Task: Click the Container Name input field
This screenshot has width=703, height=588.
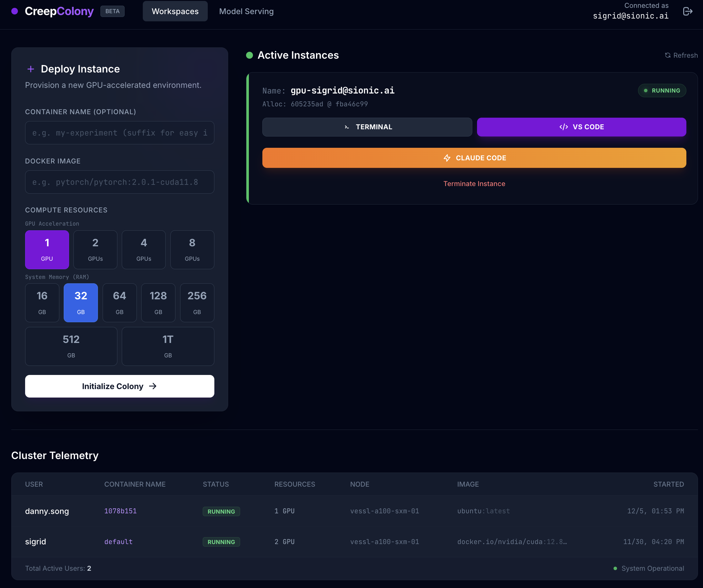Action: (120, 133)
